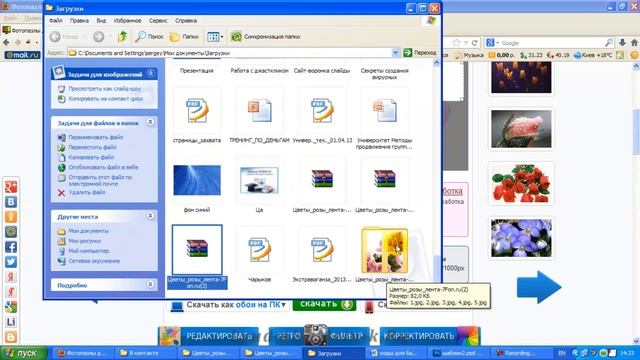
Task: Click Копировать на компакт-диск link
Action: pos(106,99)
